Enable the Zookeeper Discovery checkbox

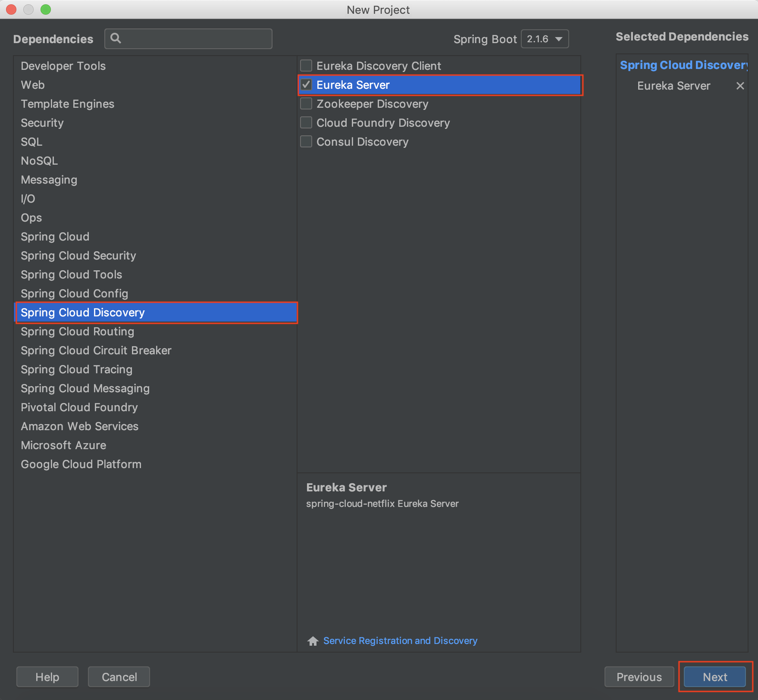306,103
